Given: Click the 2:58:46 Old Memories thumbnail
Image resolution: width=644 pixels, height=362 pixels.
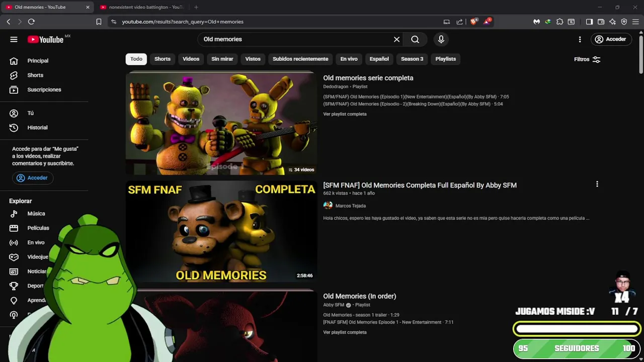Looking at the screenshot, I should pyautogui.click(x=221, y=232).
